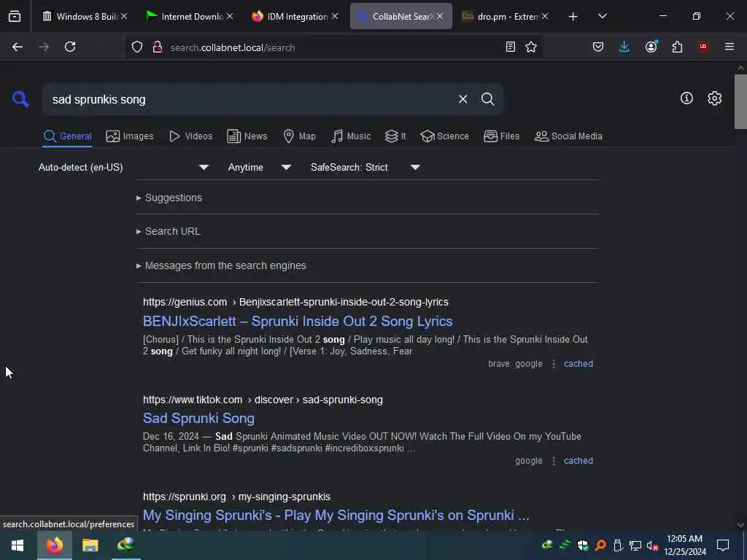This screenshot has height=560, width=747.
Task: Bookmark this page with star icon
Action: [x=531, y=47]
